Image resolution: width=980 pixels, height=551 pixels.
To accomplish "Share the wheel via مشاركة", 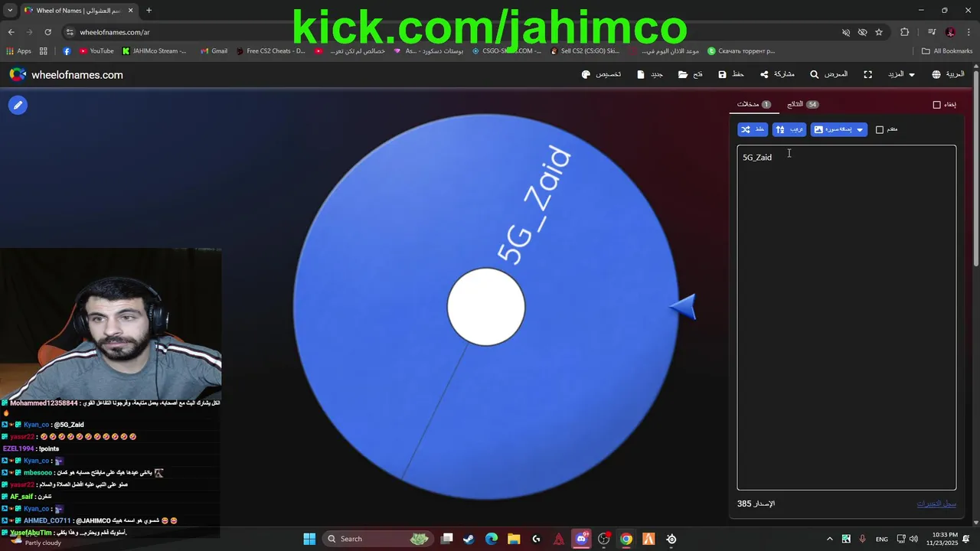I will (x=777, y=74).
